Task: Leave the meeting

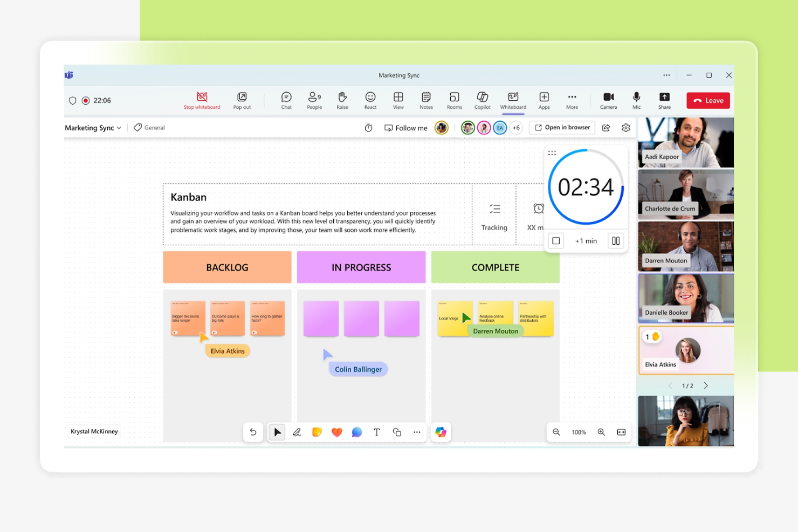Action: pyautogui.click(x=708, y=100)
